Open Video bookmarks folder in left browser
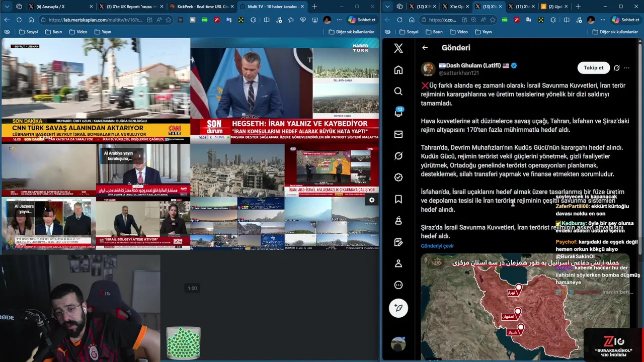644x362 pixels. pyautogui.click(x=78, y=32)
